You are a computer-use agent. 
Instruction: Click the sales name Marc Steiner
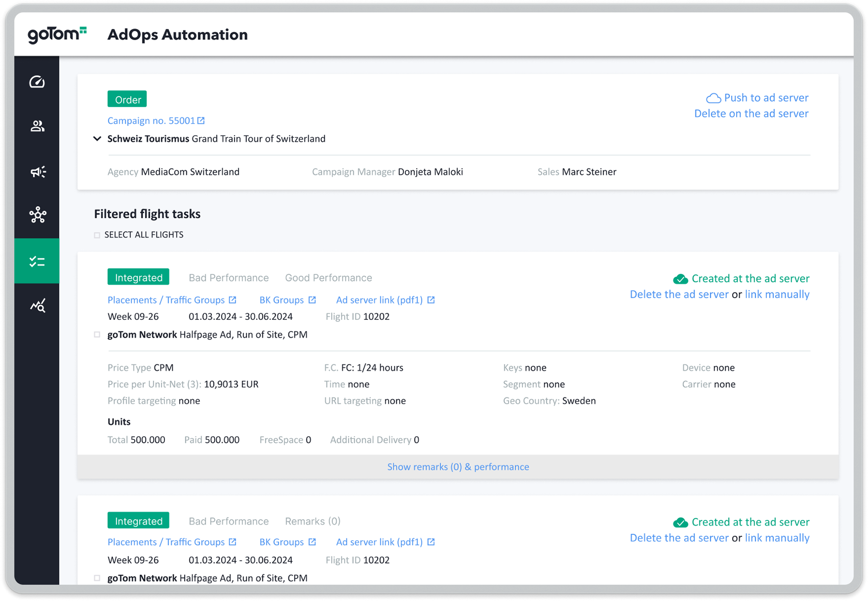tap(589, 172)
